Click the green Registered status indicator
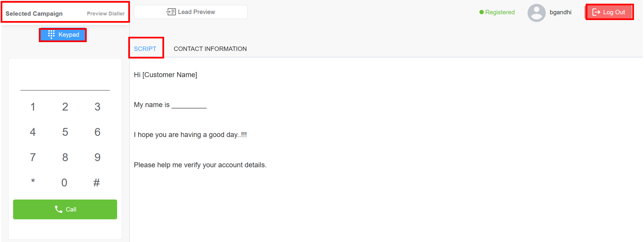The width and height of the screenshot is (644, 242). tap(497, 12)
